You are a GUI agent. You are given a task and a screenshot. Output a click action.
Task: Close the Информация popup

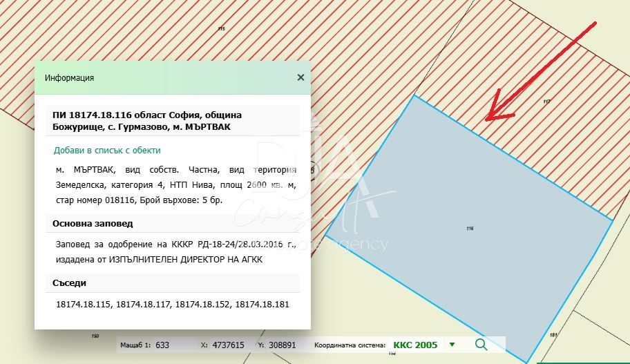coord(300,77)
